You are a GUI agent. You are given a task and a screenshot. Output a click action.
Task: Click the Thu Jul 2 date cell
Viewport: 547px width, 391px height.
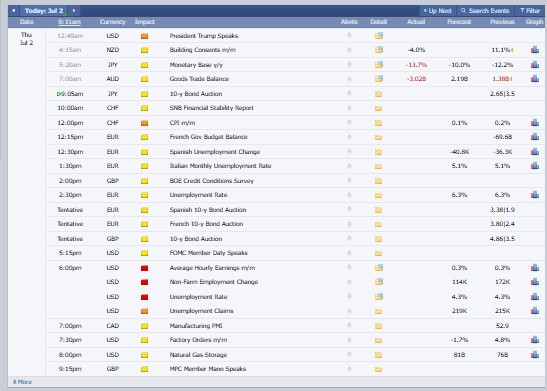(x=27, y=39)
